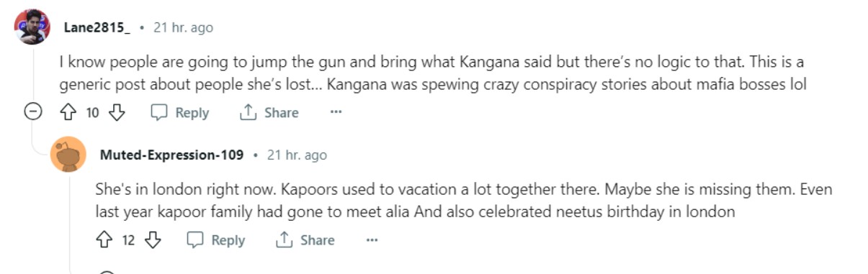Upvote the Muted-Expression-109 reply
868x274 pixels.
coord(104,239)
